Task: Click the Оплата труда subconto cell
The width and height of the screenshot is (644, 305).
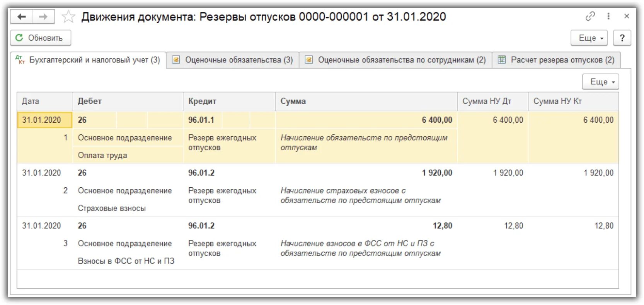Action: [x=128, y=155]
